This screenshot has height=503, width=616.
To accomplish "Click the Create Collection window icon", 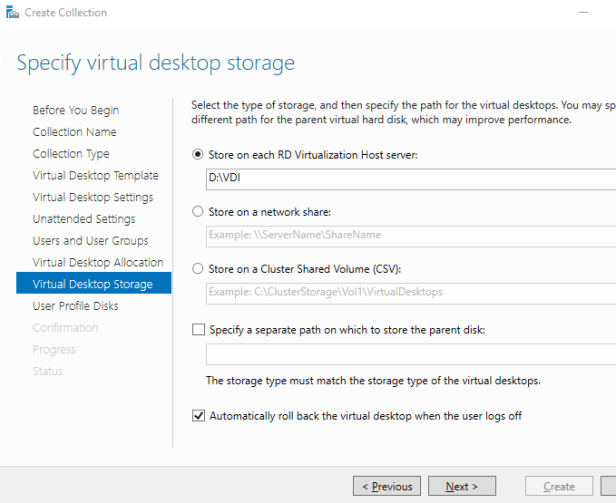I will click(11, 12).
